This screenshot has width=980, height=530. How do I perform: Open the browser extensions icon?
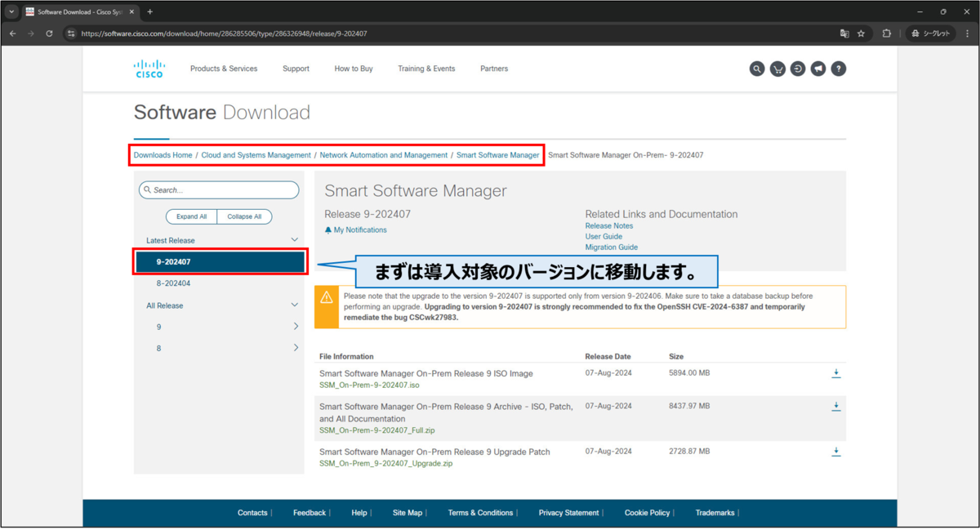[886, 33]
